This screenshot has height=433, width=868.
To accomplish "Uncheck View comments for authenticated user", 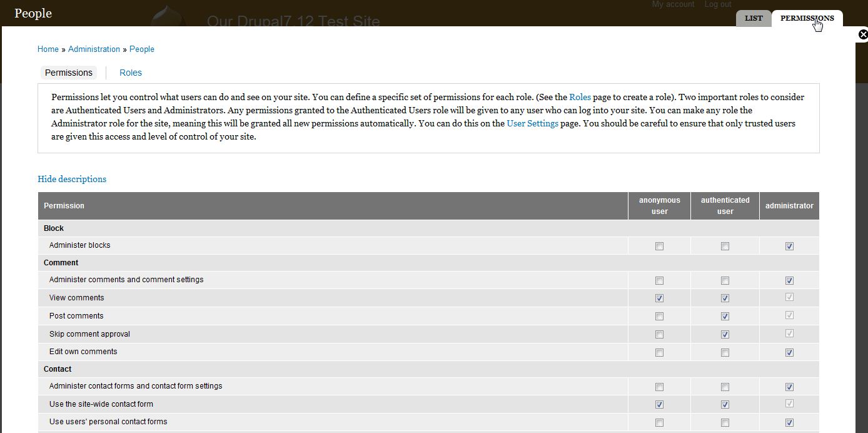I will (725, 298).
